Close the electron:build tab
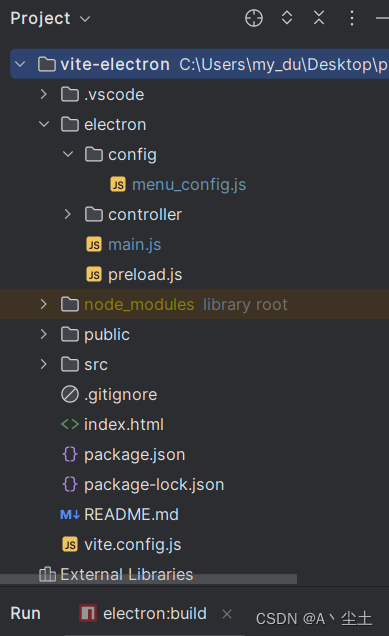389x636 pixels. [x=227, y=614]
